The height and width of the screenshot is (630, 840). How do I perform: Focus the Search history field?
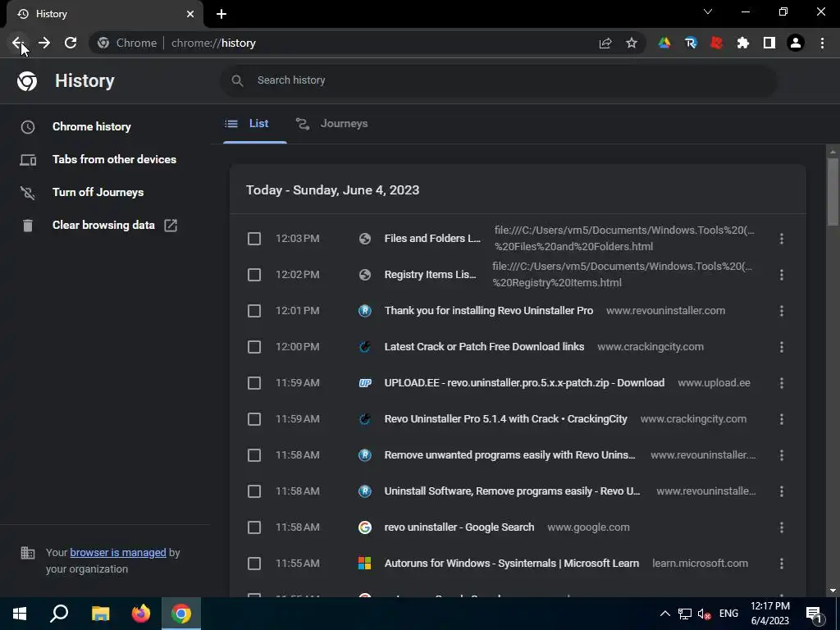coord(498,80)
